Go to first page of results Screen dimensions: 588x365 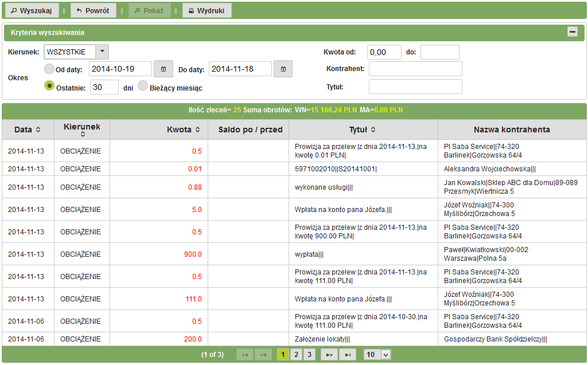(245, 355)
